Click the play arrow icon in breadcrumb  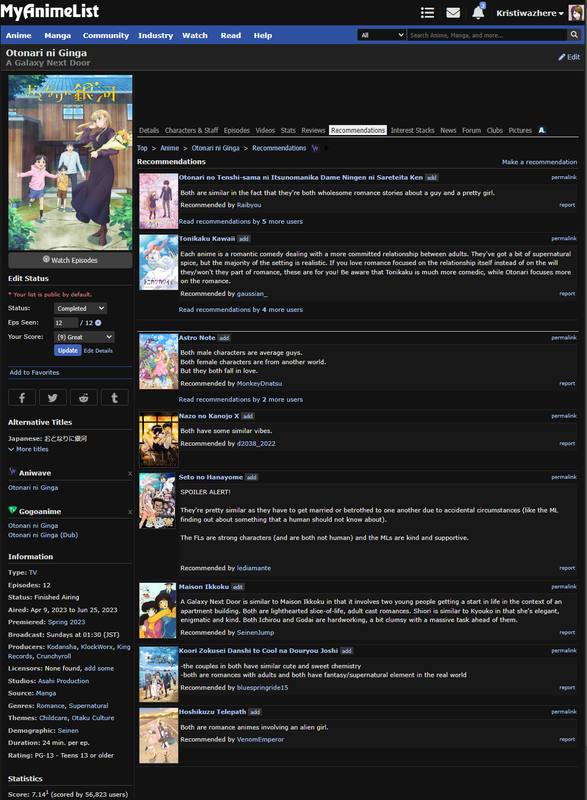click(x=327, y=148)
